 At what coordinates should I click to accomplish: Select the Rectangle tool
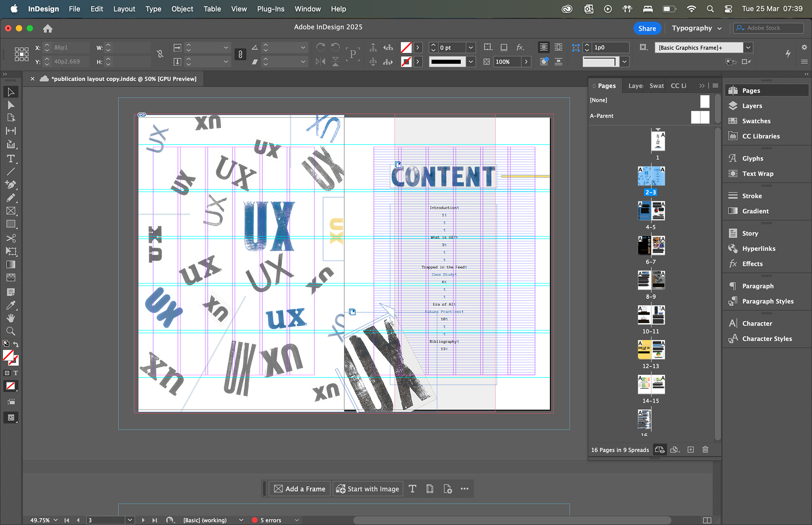click(11, 224)
